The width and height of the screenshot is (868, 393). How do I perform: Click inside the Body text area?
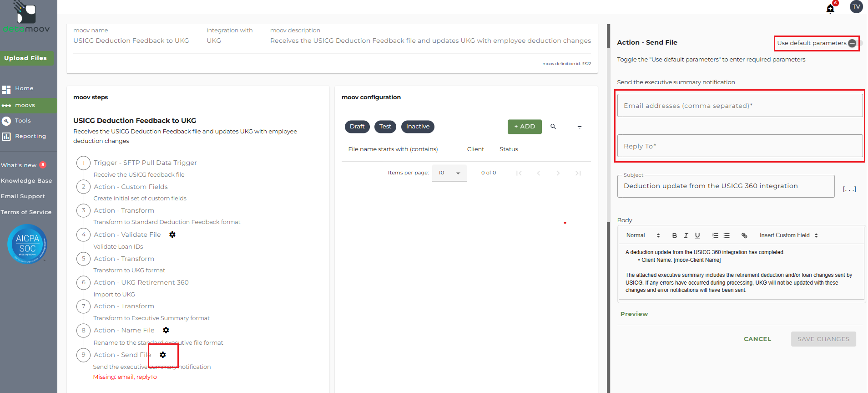click(742, 271)
